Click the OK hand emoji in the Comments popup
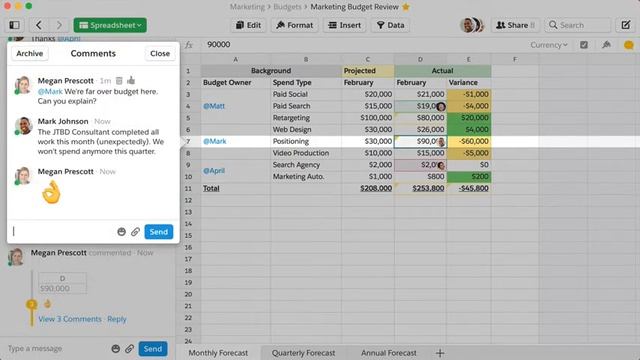 pyautogui.click(x=51, y=192)
